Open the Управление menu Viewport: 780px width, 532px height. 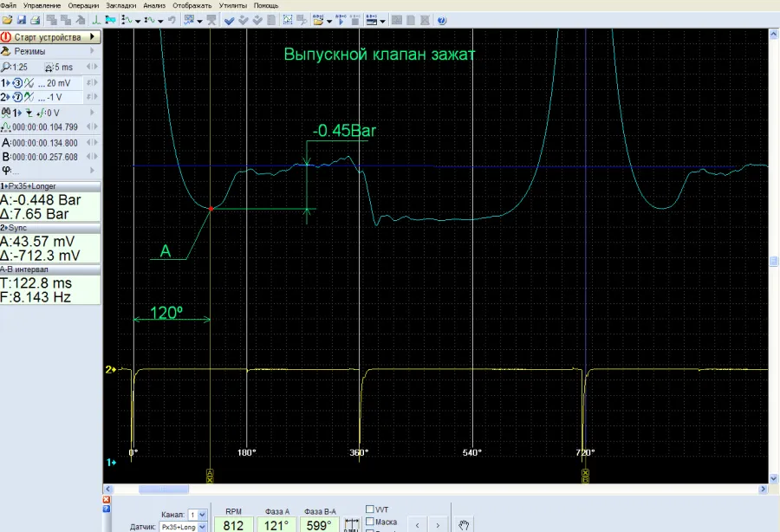42,5
